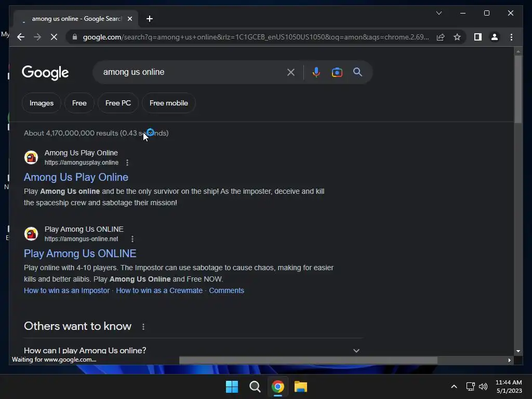Click the magnifier search button
The image size is (532, 399).
coord(357,72)
